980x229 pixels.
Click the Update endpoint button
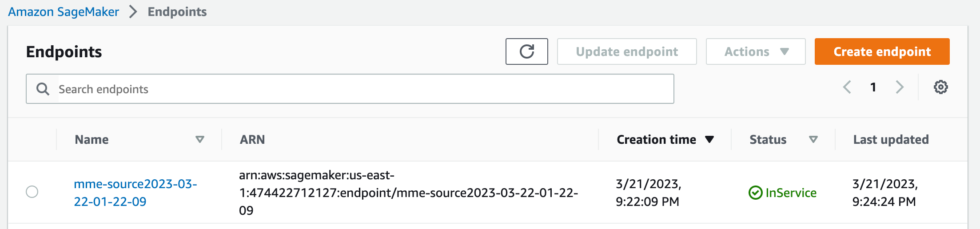coord(627,51)
